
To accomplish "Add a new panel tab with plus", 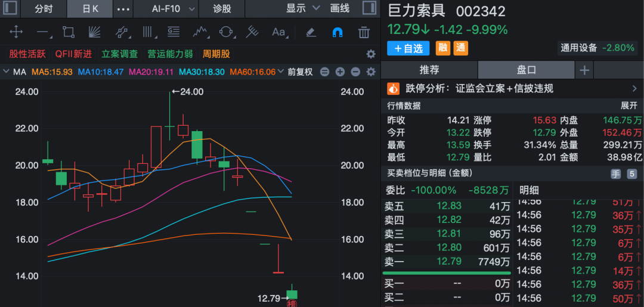I will [584, 70].
